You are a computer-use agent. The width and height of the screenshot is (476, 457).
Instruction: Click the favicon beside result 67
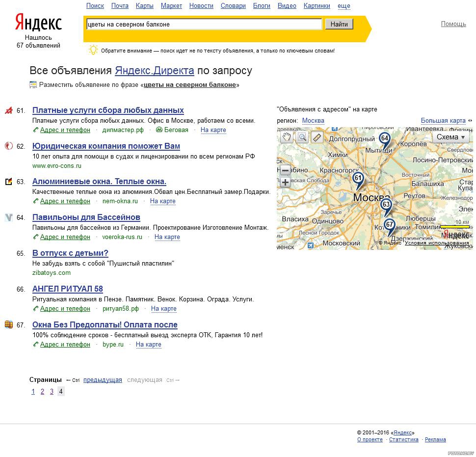9,324
